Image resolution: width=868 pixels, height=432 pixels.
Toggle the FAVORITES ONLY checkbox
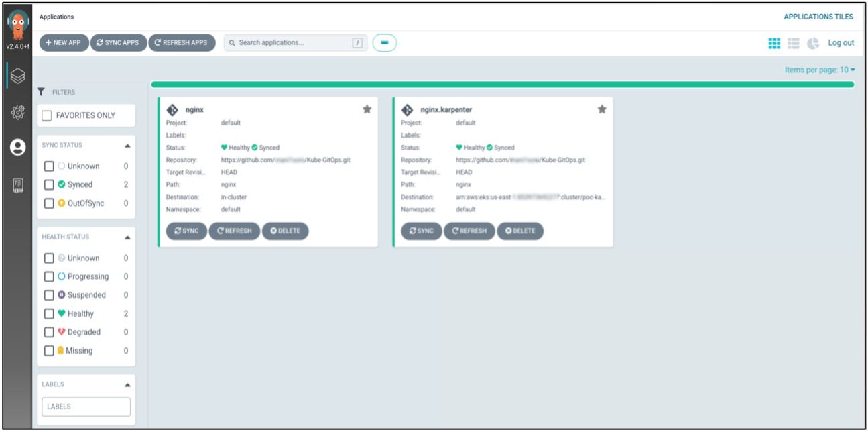(47, 115)
